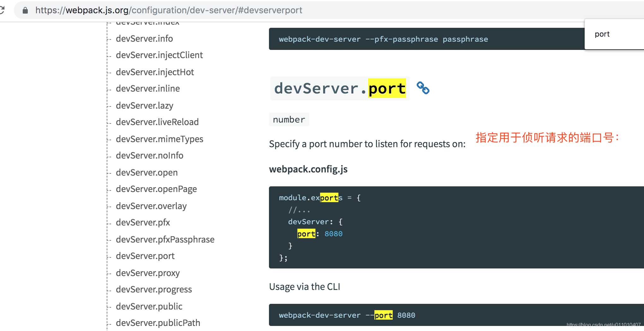The height and width of the screenshot is (331, 644).
Task: Go to devServer.lazy section
Action: 145,105
